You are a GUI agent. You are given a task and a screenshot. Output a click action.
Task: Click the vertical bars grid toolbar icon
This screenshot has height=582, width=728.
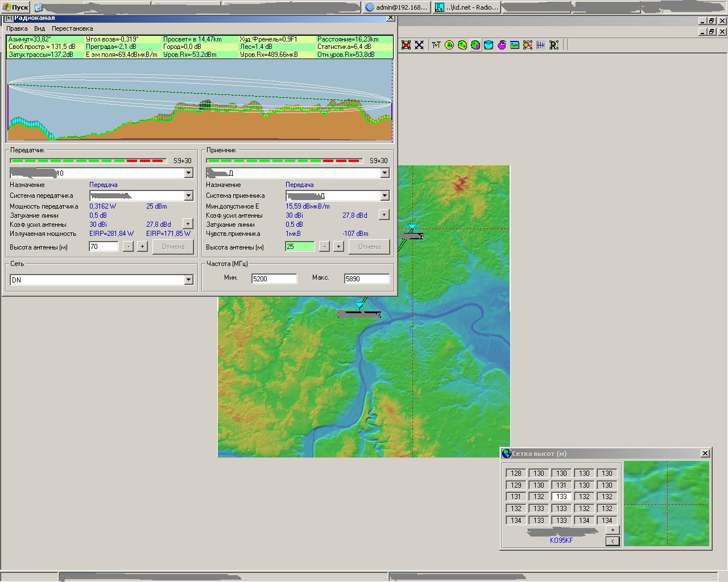pyautogui.click(x=541, y=45)
